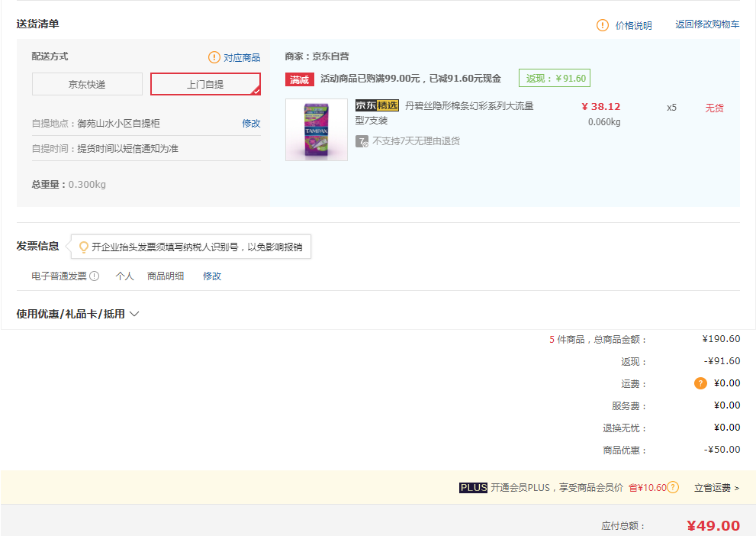Screen dimensions: 756x536
Task: Select 上门自提 pickup option
Action: pos(205,85)
